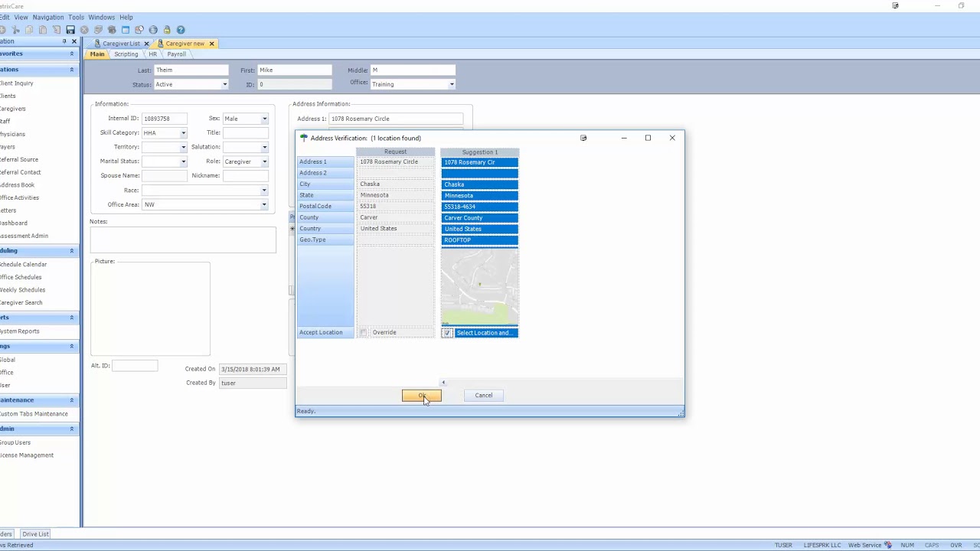
Task: Click the Web Service status bar icon
Action: click(888, 545)
